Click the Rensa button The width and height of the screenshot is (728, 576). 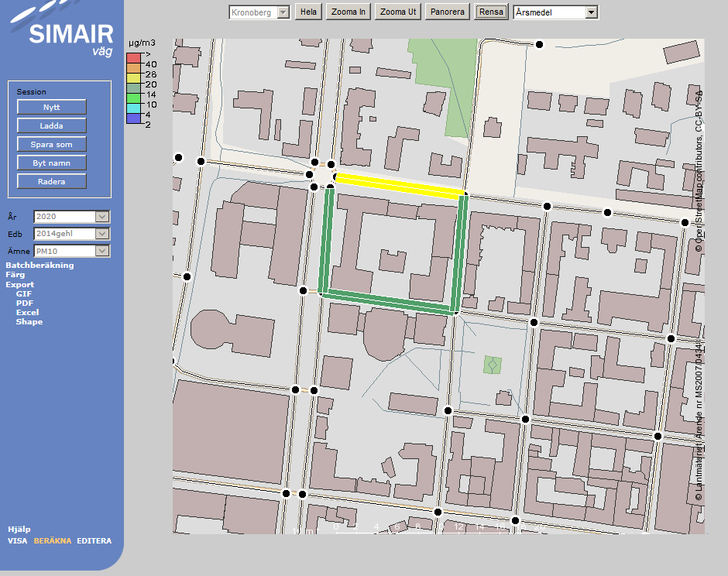tap(491, 12)
